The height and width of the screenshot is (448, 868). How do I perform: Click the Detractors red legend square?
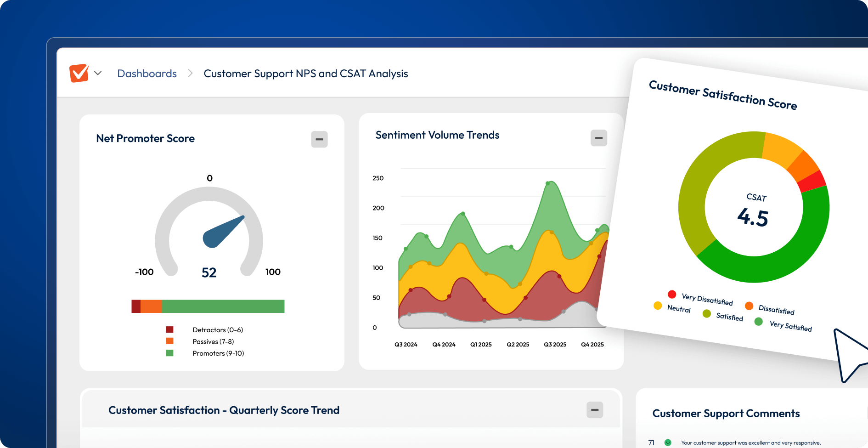coord(169,329)
